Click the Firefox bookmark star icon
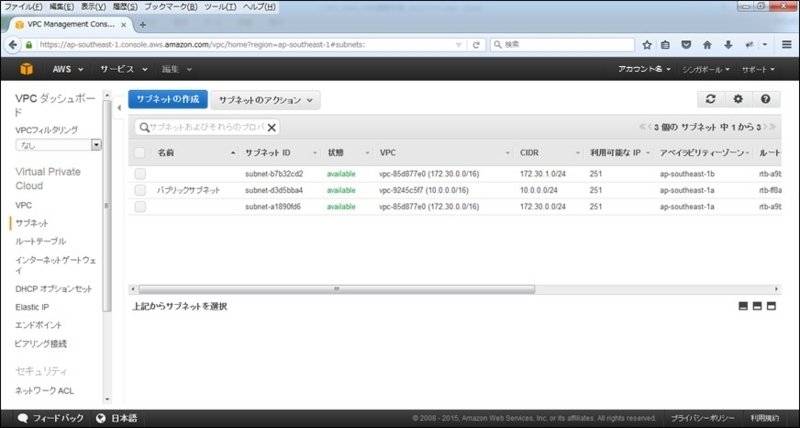The width and height of the screenshot is (800, 428). 647,45
